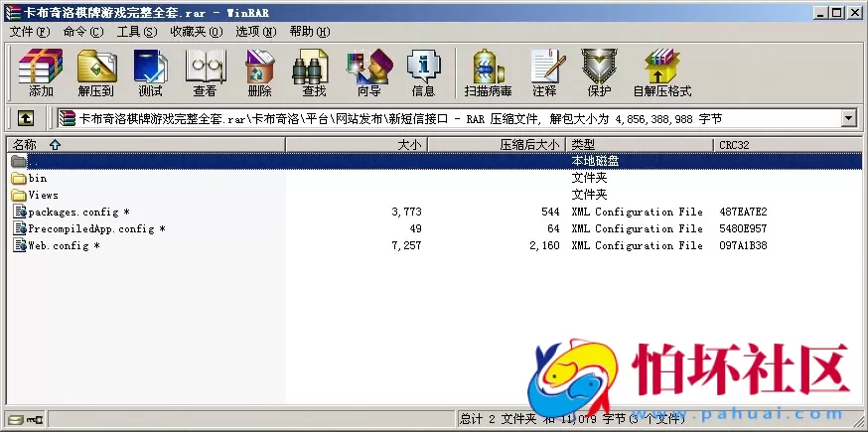
Task: Click the 添加 (Add) toolbar icon
Action: [x=41, y=72]
